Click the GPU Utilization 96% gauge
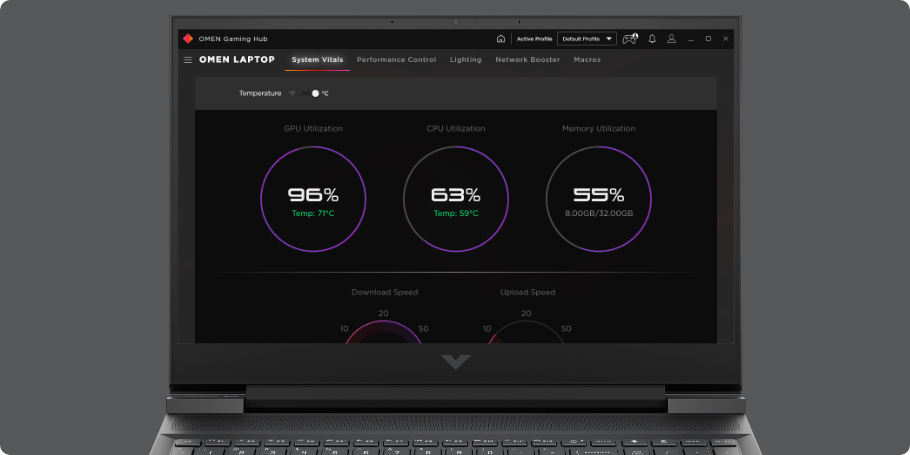Screen dimensions: 910x455 (313, 199)
